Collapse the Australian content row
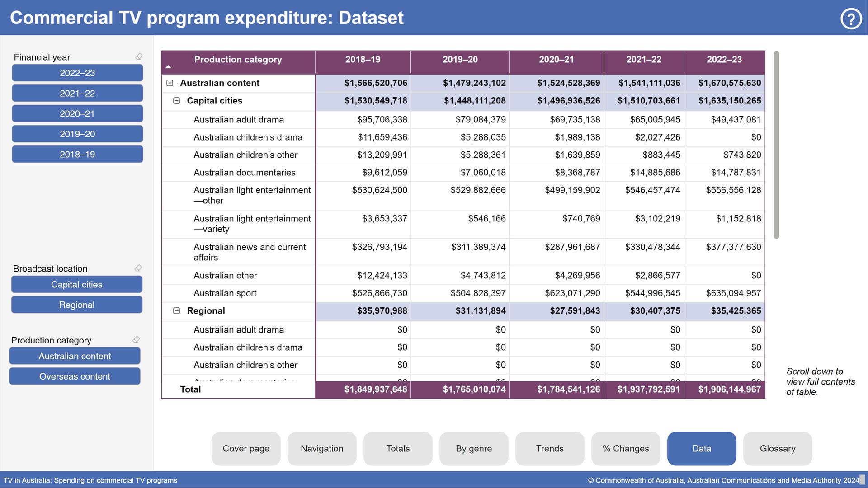 coord(170,83)
